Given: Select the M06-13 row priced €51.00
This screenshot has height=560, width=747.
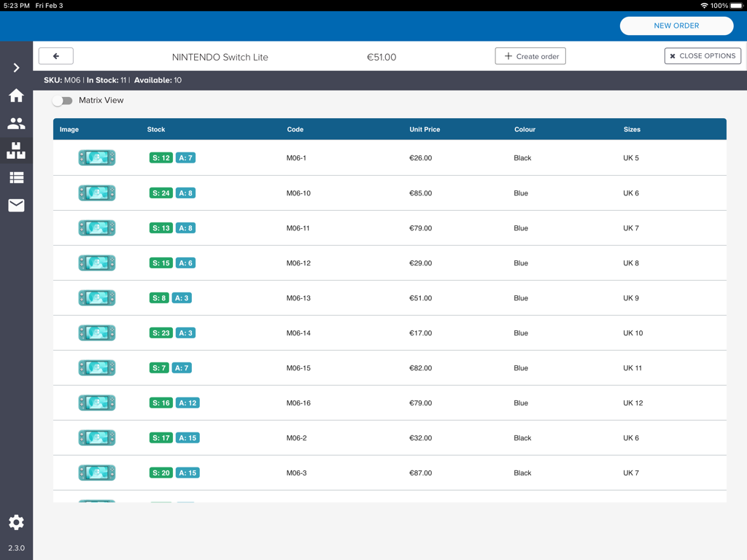Looking at the screenshot, I should (x=365, y=297).
